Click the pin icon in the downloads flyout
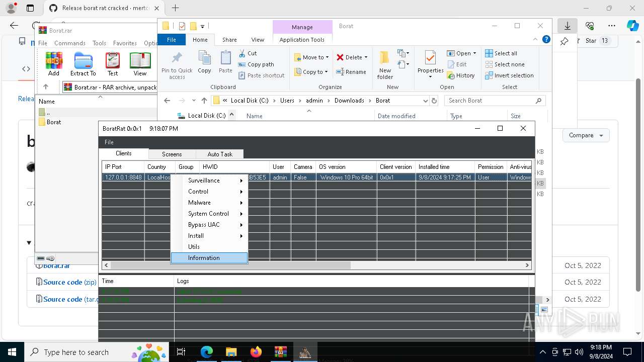Screen dimensions: 644x362 pos(564,41)
